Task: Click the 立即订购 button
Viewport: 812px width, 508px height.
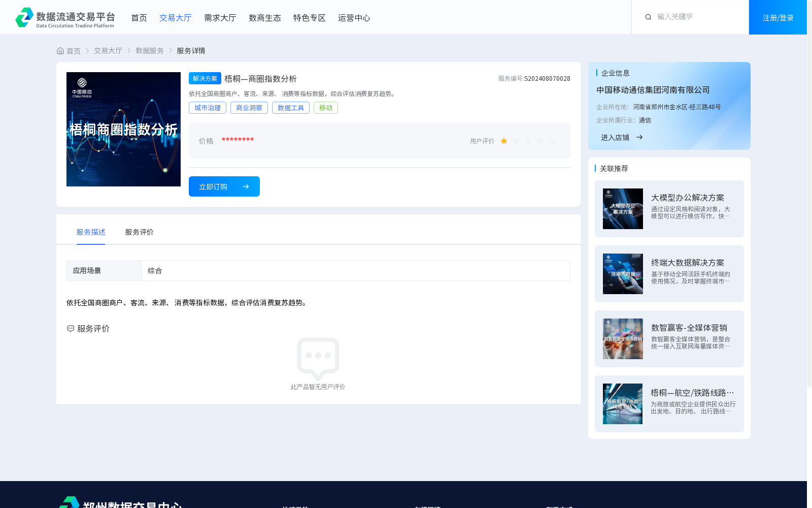Action: pyautogui.click(x=224, y=186)
